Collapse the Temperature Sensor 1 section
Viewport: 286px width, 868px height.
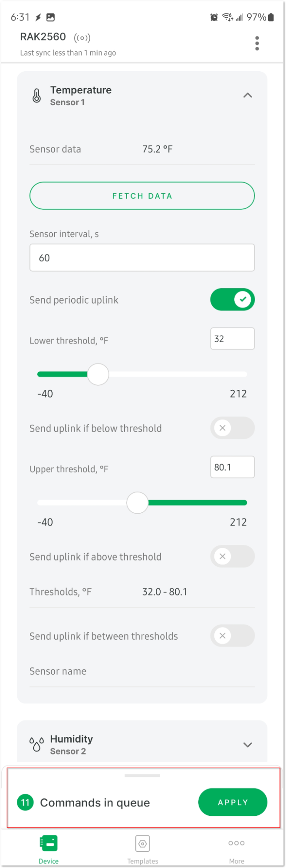[x=247, y=96]
